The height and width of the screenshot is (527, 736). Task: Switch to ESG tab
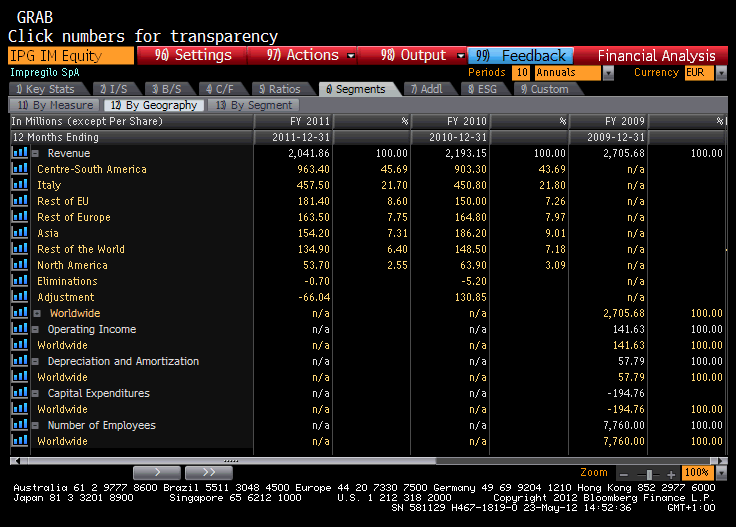tap(483, 89)
